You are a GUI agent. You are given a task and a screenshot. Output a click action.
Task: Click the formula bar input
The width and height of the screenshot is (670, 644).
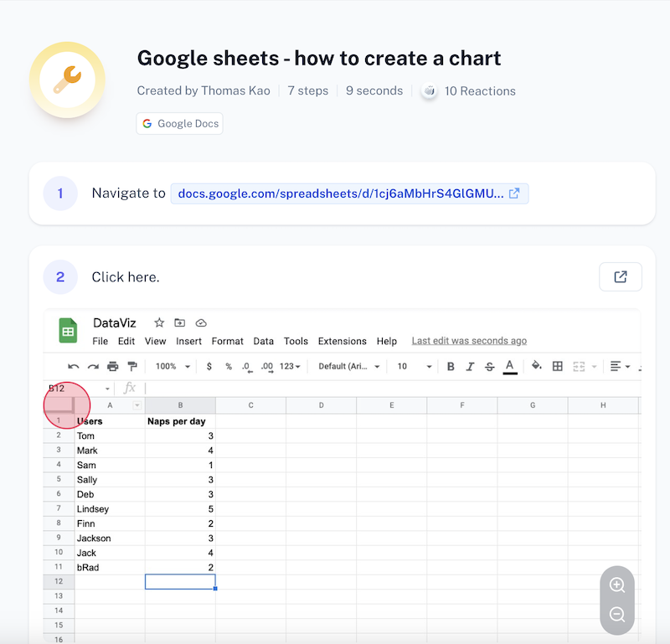coord(392,388)
